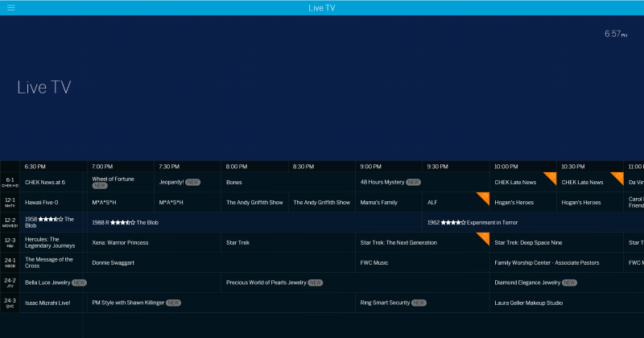Select channel 24-2 JTV
The image size is (644, 338).
[10, 282]
